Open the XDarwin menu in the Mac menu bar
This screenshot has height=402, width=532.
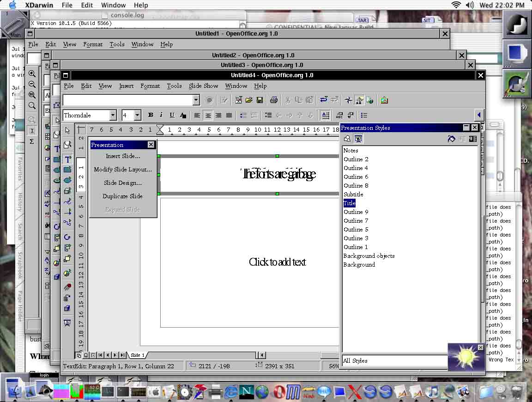point(39,5)
